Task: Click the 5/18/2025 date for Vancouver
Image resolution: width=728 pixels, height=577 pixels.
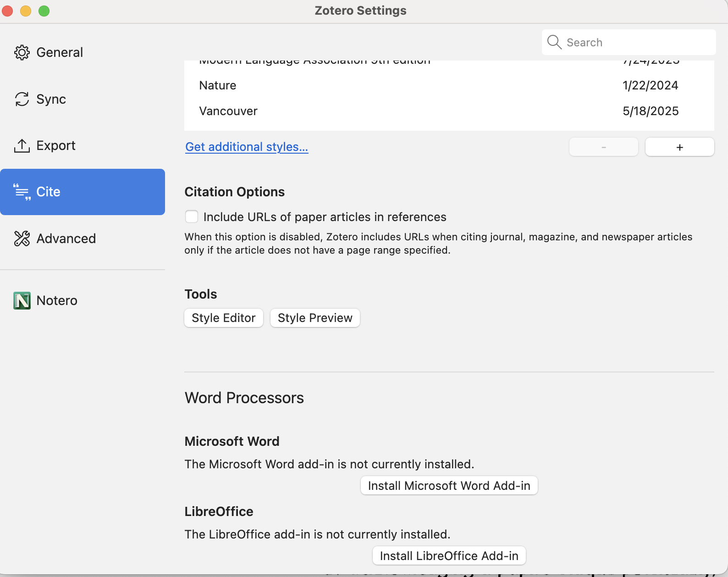Action: coord(651,111)
